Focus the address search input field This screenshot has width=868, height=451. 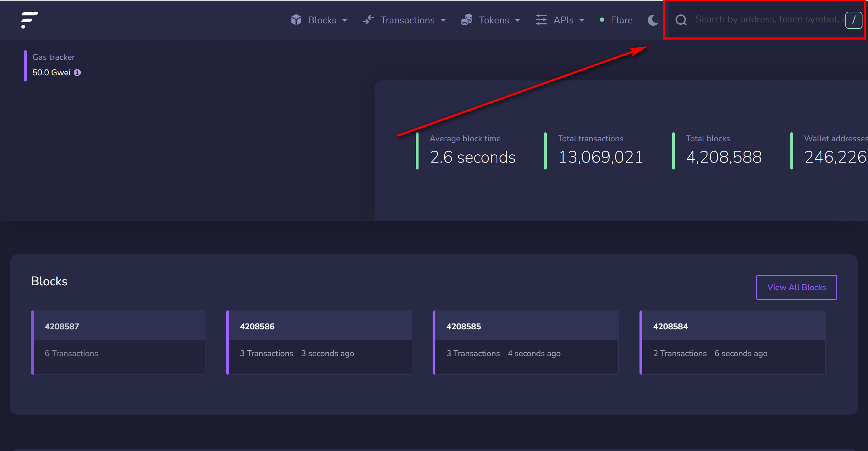click(766, 20)
